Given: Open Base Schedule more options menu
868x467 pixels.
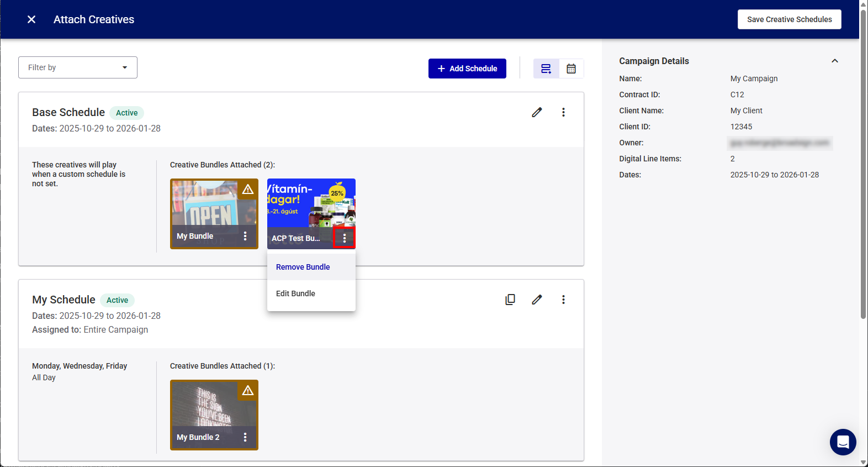Looking at the screenshot, I should 563,112.
